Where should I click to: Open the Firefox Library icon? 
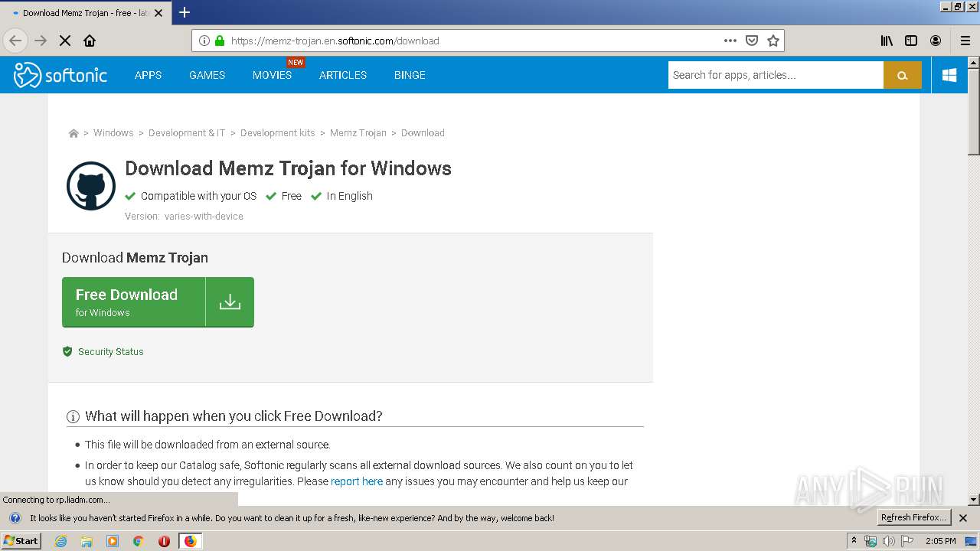pos(887,41)
